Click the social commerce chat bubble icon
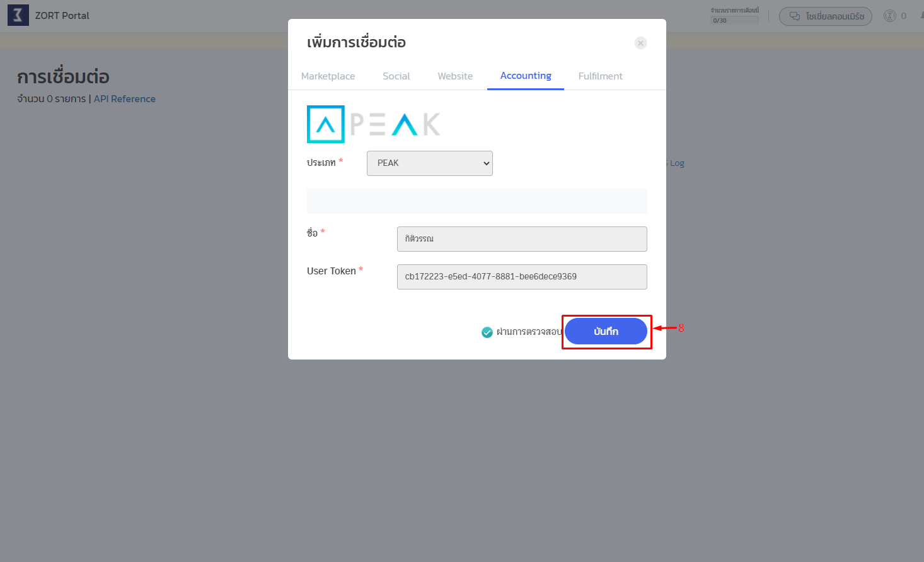 [795, 16]
